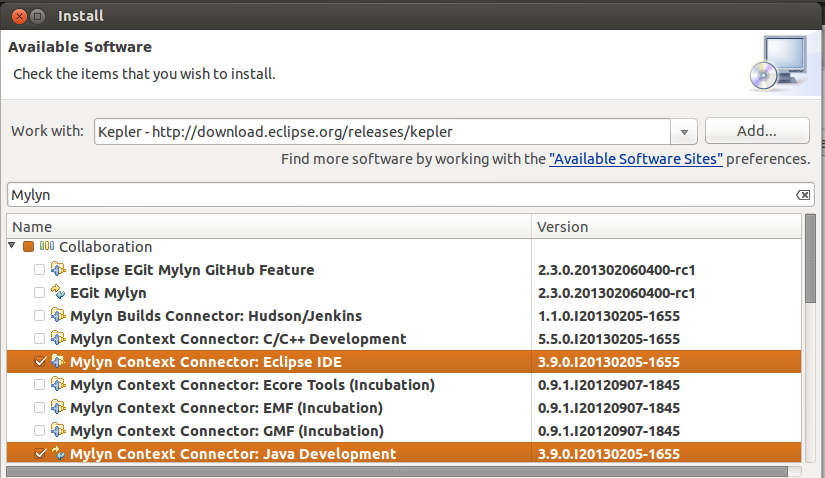Click the Eclipse EGit Mylyn GitHub Feature icon
This screenshot has height=478, width=825.
click(58, 270)
